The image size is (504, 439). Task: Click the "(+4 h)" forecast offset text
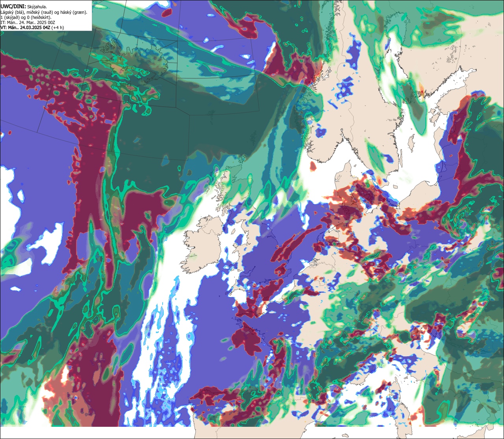coord(57,28)
